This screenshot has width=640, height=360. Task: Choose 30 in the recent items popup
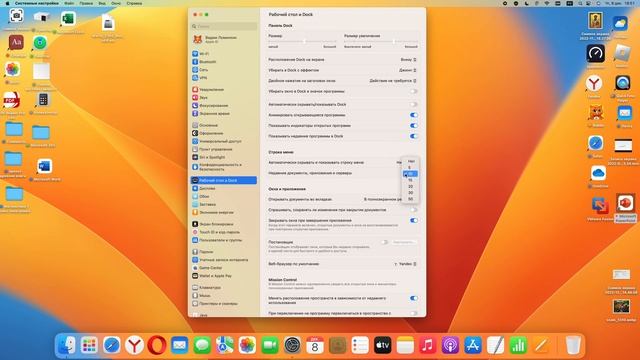(410, 193)
